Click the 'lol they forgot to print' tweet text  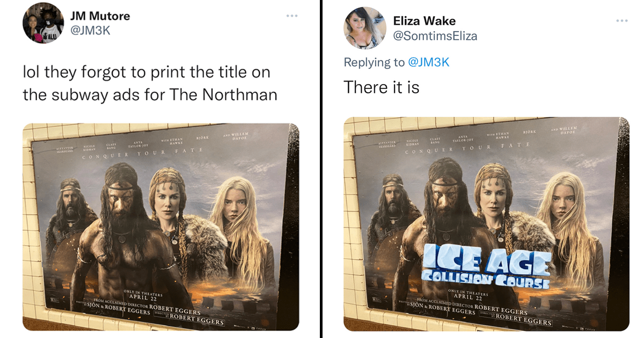tap(150, 83)
